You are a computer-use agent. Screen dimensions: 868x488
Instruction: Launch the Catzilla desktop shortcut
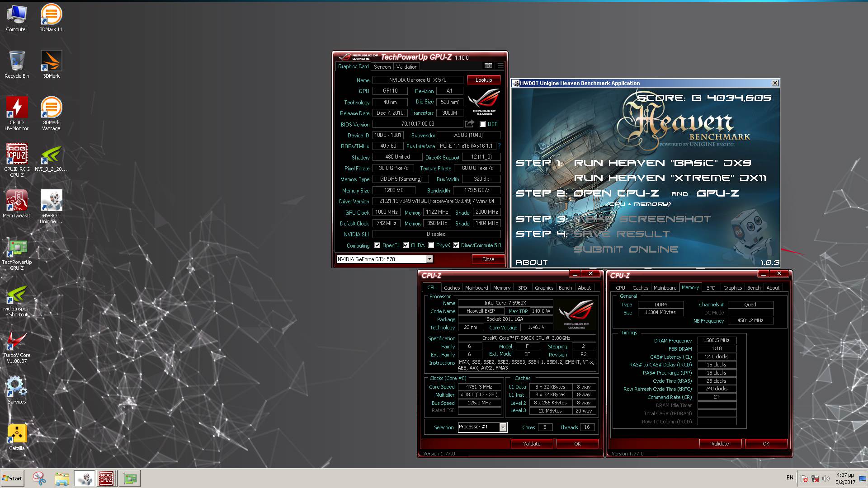click(17, 437)
